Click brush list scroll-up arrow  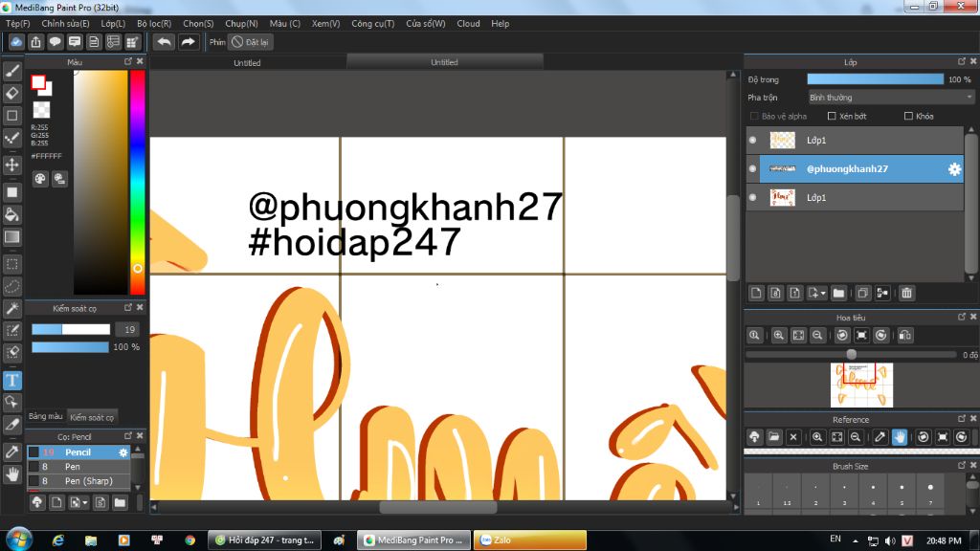tap(138, 450)
